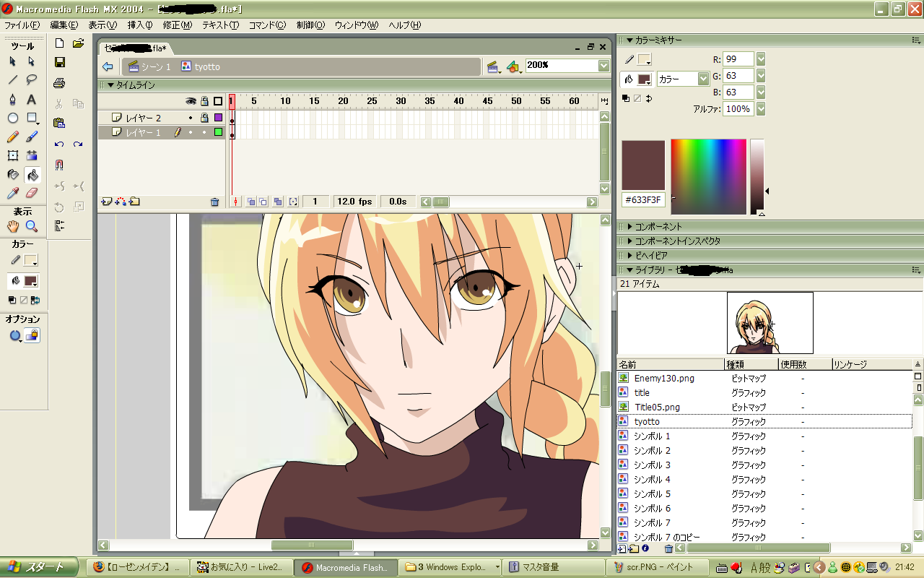
Task: Open the ファイル(F) menu
Action: click(x=22, y=25)
